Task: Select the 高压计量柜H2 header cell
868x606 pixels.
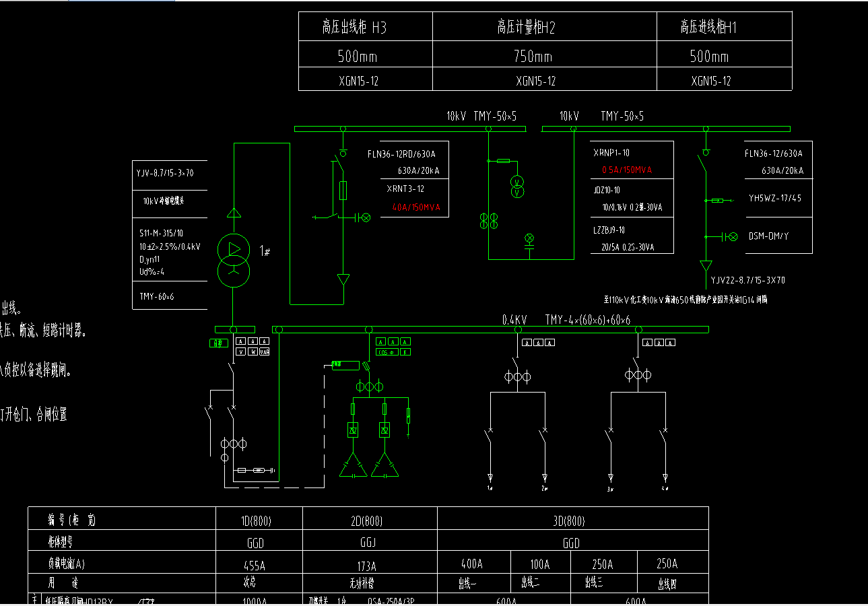Action: 545,27
